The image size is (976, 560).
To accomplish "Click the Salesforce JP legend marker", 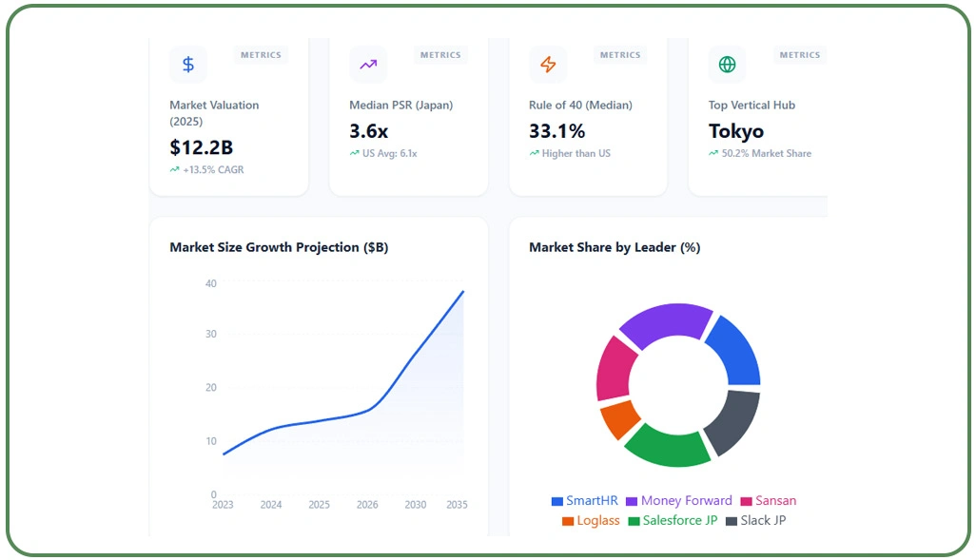I will 634,520.
